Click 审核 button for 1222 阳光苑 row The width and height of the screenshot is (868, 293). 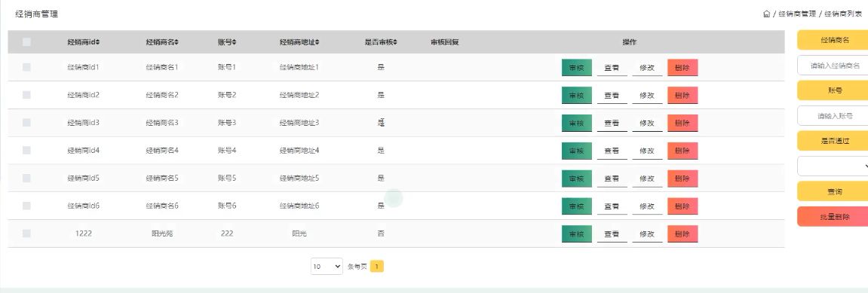577,233
